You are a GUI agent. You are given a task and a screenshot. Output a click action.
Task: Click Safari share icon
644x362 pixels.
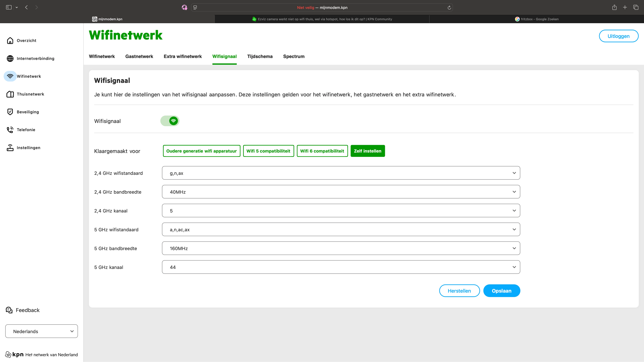614,7
